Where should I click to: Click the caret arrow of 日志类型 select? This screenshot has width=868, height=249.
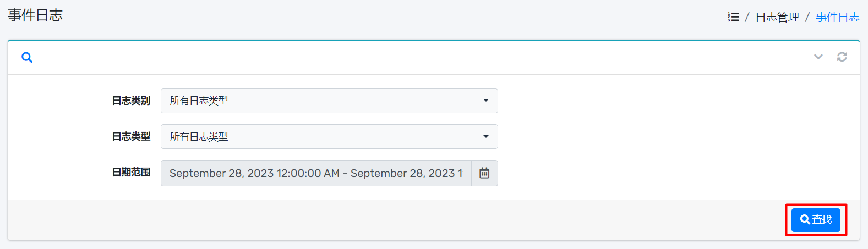[x=485, y=137]
